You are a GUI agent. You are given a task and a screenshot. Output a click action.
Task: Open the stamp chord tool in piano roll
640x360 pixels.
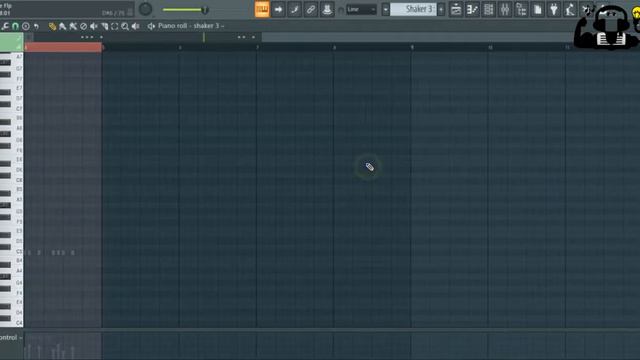pos(26,26)
